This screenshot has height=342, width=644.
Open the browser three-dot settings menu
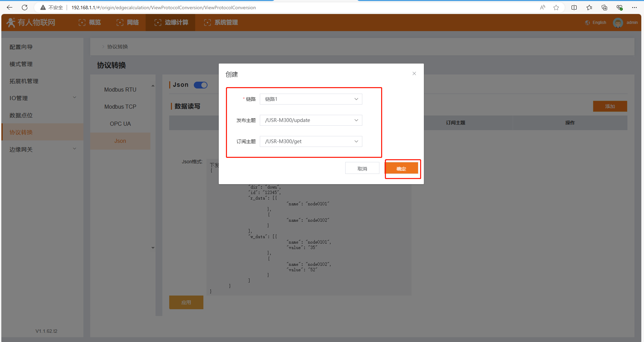[x=634, y=8]
